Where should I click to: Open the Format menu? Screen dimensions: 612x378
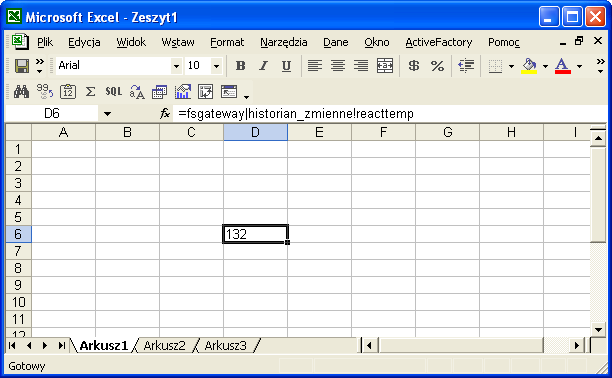227,42
